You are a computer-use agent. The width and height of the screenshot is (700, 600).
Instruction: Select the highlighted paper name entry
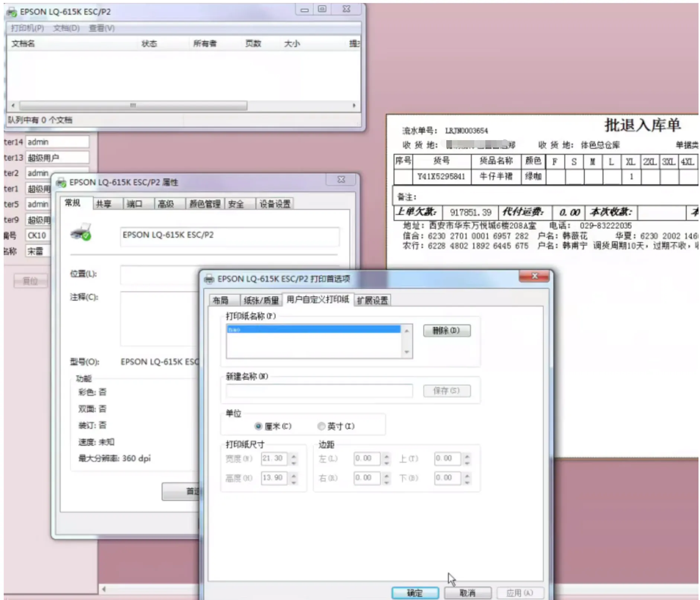click(313, 329)
